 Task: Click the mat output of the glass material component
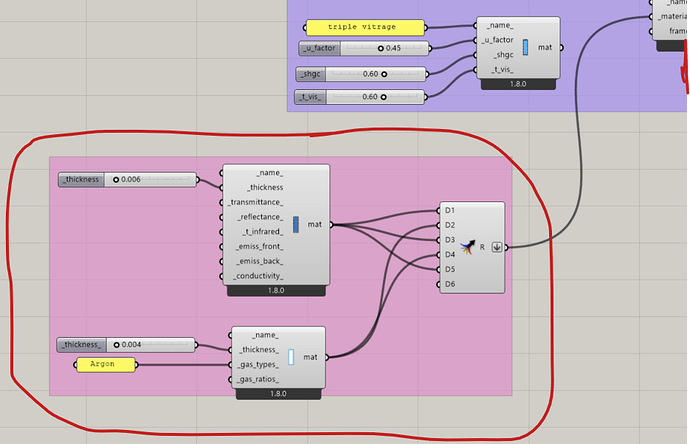(x=314, y=224)
